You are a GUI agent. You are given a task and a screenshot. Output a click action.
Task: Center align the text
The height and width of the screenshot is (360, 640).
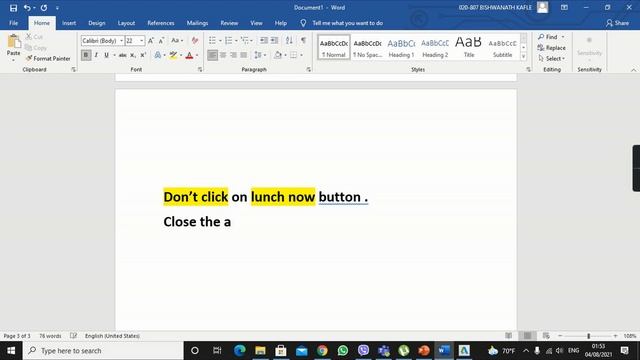[x=223, y=55]
